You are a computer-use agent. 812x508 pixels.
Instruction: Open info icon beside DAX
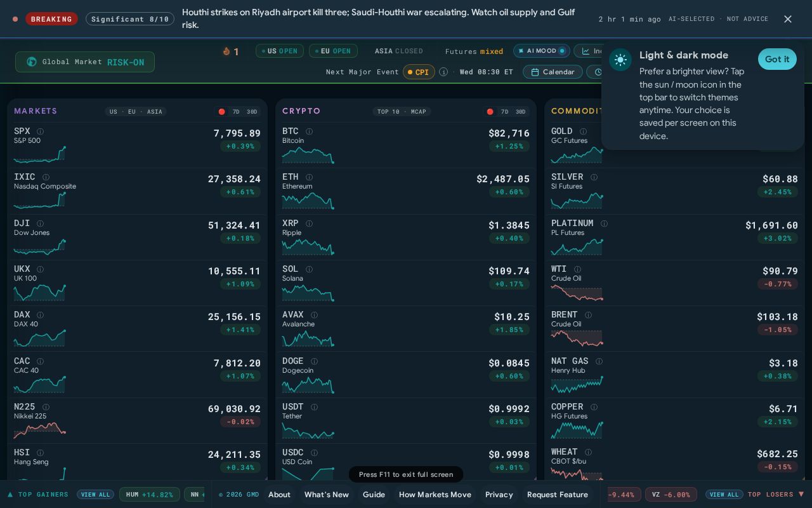pos(40,315)
